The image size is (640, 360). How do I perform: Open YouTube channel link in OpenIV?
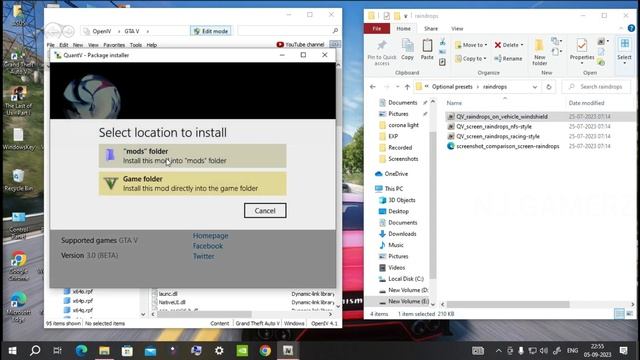click(x=300, y=44)
